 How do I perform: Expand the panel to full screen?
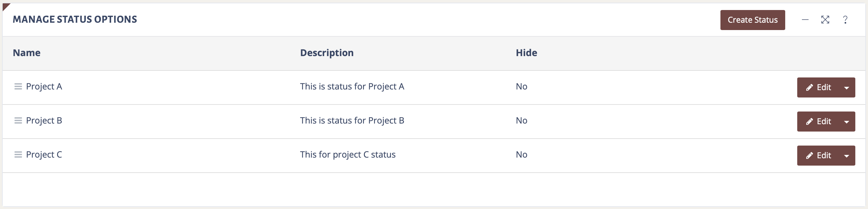point(825,20)
